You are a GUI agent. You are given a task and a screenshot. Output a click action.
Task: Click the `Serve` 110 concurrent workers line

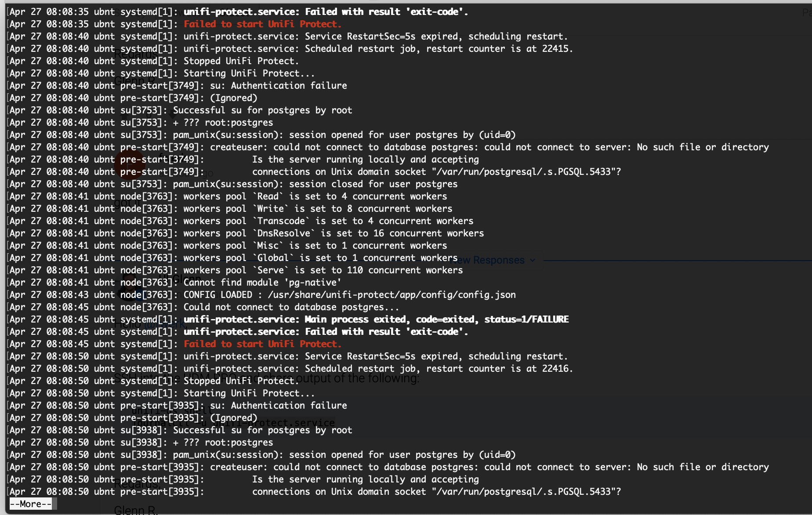[x=323, y=270]
